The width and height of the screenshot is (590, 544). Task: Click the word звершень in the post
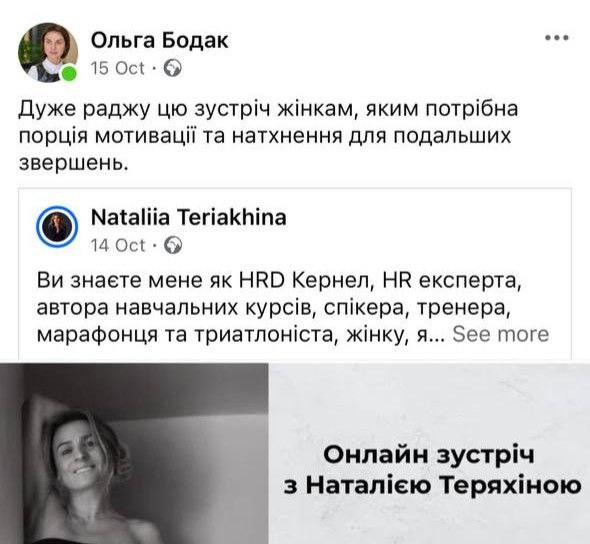[74, 163]
